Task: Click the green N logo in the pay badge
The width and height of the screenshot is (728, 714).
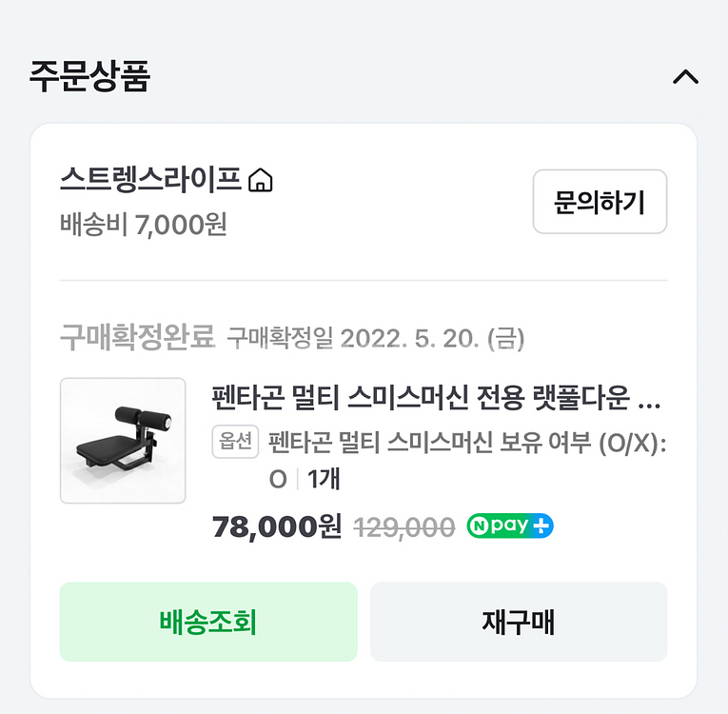Action: click(x=479, y=526)
